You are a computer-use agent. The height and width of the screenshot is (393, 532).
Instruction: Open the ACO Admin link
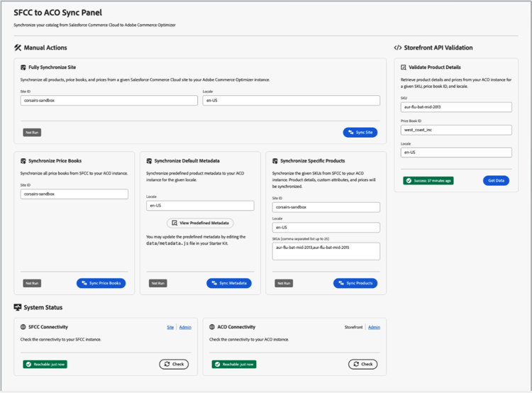click(x=375, y=327)
